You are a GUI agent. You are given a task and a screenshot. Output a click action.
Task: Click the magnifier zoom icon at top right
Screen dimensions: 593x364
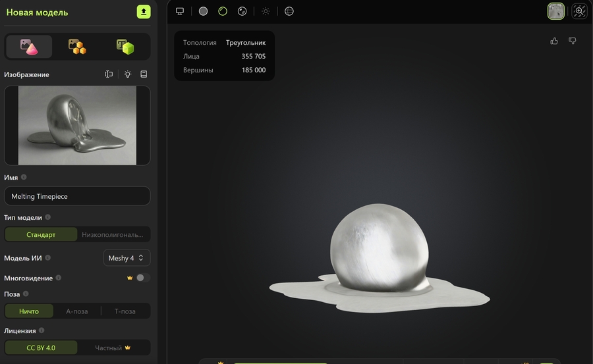point(579,11)
